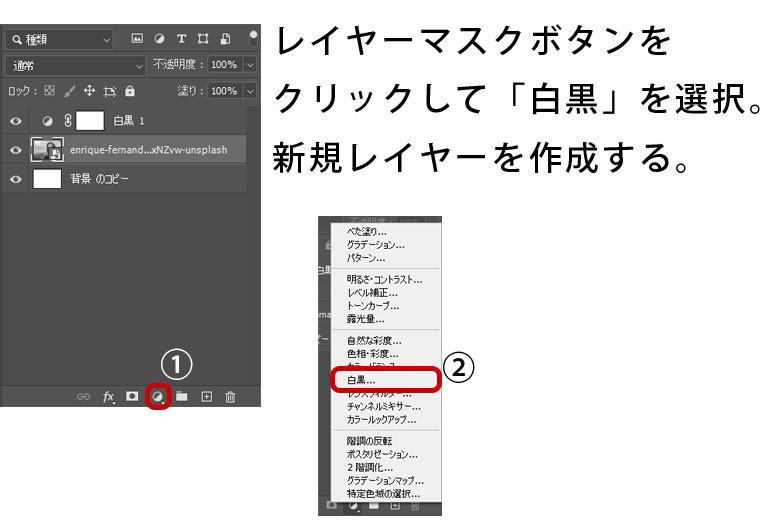
Task: Open the fx layer style menu
Action: pyautogui.click(x=109, y=397)
